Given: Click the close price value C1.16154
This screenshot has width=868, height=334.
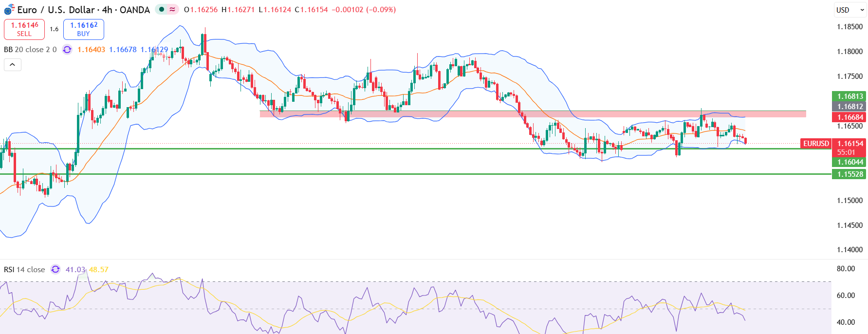Looking at the screenshot, I should click(312, 10).
